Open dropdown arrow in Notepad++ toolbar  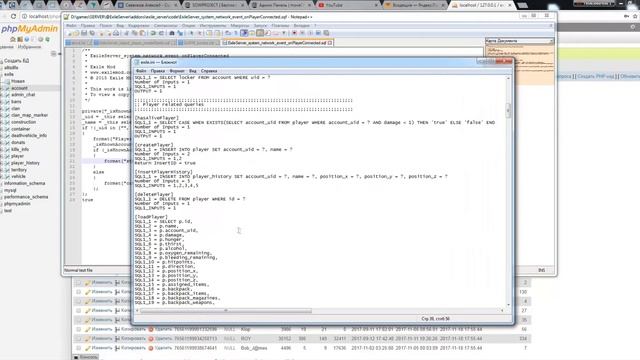pos(284,33)
